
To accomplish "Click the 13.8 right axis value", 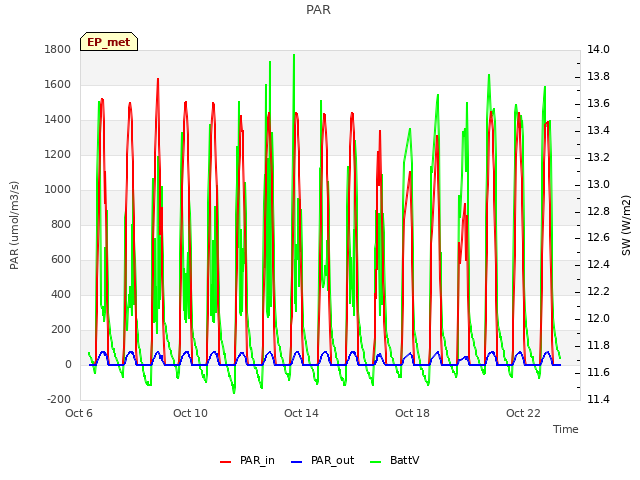I will 598,77.
